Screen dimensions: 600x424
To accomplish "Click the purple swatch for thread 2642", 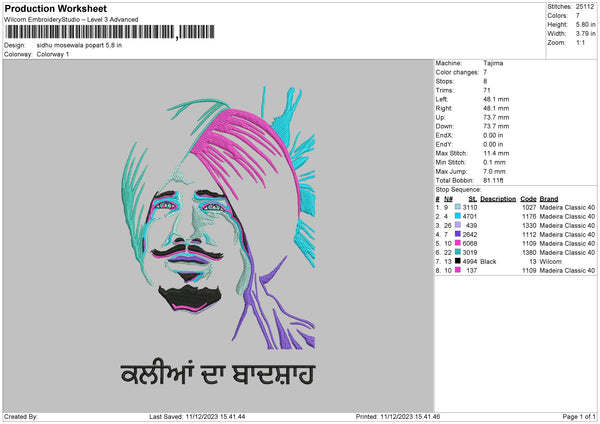I will coord(457,234).
